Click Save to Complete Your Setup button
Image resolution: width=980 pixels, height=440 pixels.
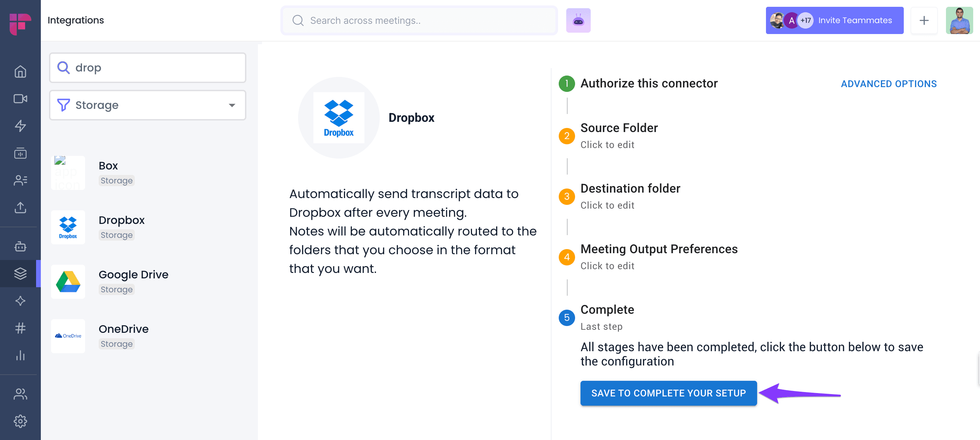(668, 393)
